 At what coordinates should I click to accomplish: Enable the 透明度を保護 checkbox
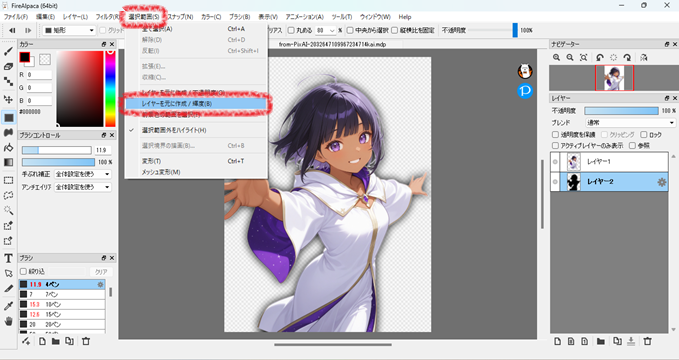(555, 135)
